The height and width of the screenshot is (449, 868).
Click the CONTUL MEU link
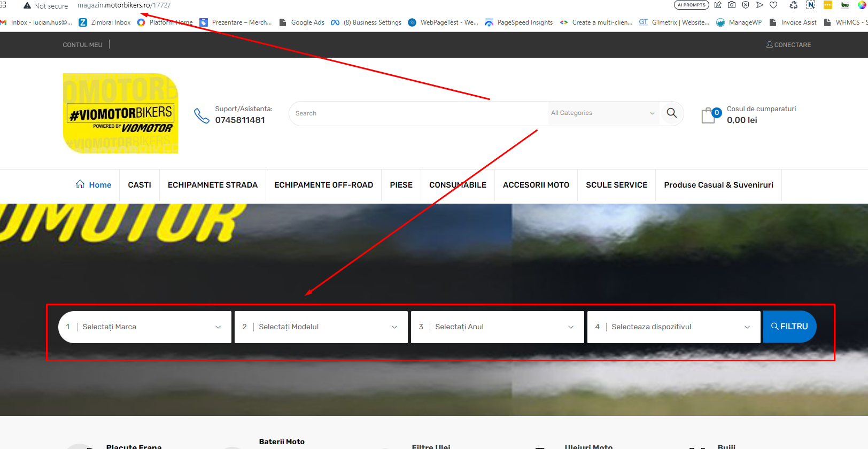click(x=82, y=45)
